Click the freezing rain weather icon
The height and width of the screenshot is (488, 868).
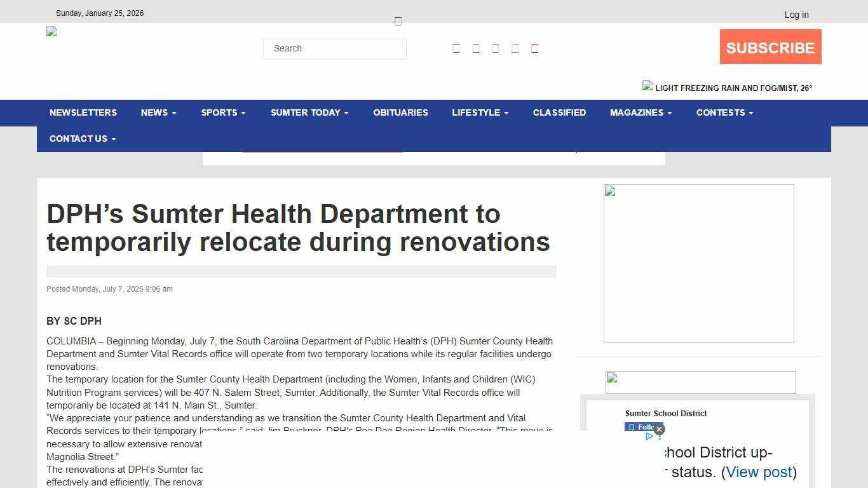click(648, 86)
